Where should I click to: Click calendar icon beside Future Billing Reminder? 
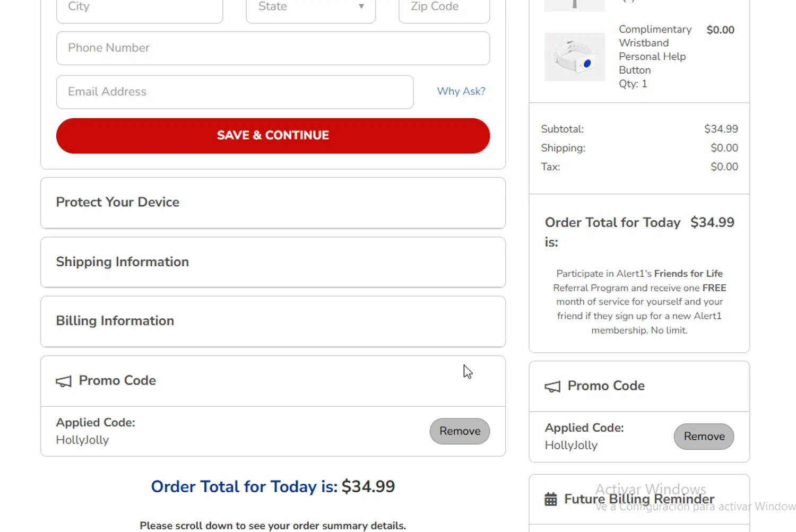point(551,499)
